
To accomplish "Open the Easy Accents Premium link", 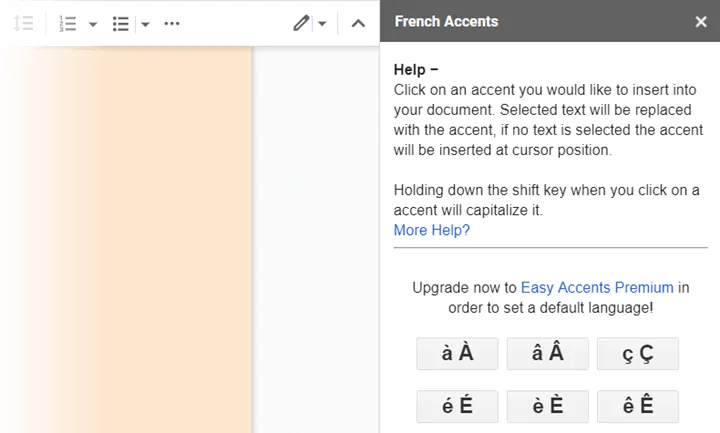I will click(x=597, y=287).
